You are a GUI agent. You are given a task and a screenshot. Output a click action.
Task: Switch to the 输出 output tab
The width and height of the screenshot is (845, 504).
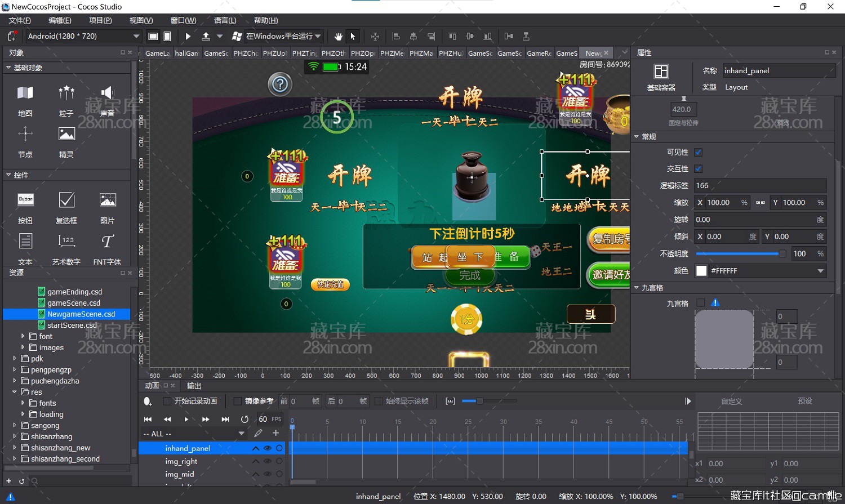point(194,386)
